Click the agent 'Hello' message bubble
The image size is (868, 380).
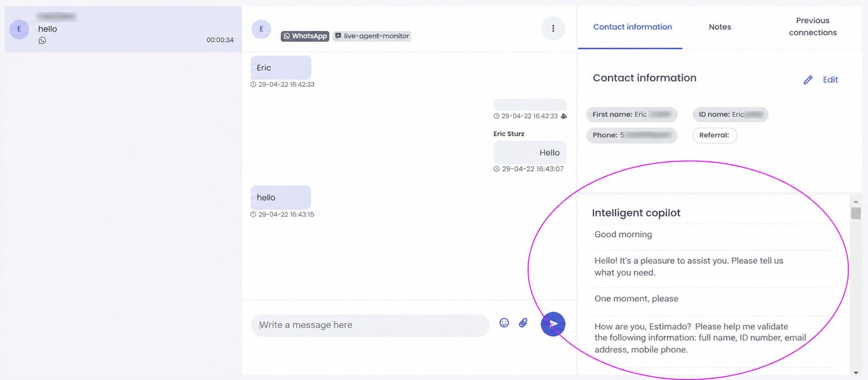click(530, 152)
